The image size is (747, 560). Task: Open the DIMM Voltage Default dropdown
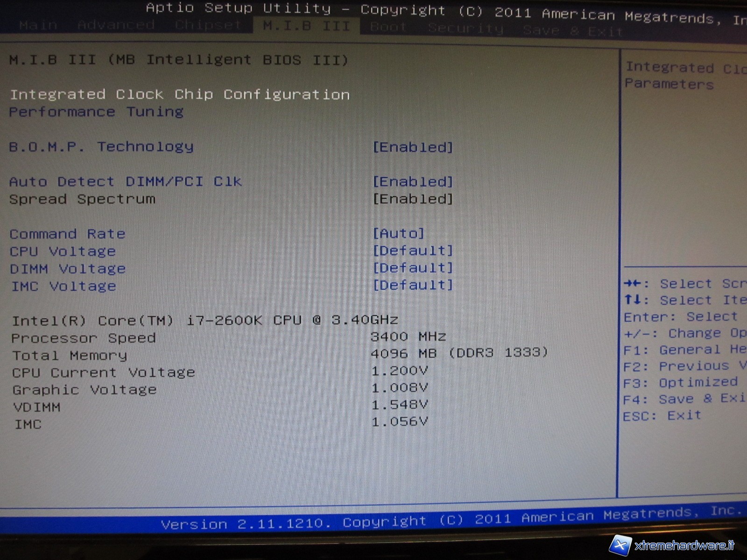(413, 268)
